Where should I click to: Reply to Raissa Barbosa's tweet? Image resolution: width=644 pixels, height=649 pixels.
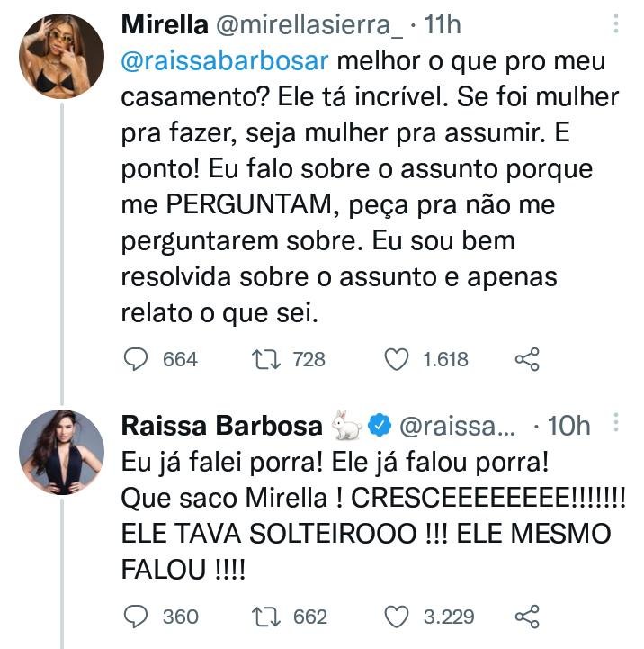(x=136, y=617)
